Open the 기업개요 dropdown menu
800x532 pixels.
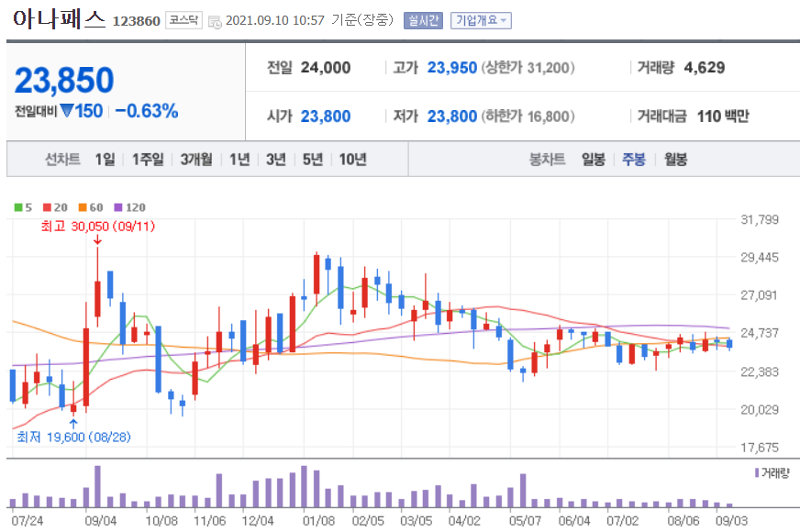point(481,18)
